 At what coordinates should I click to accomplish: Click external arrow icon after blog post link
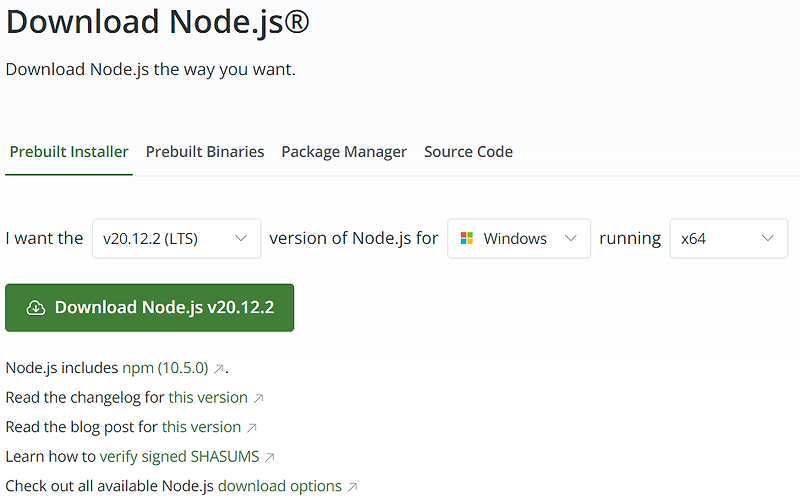252,428
